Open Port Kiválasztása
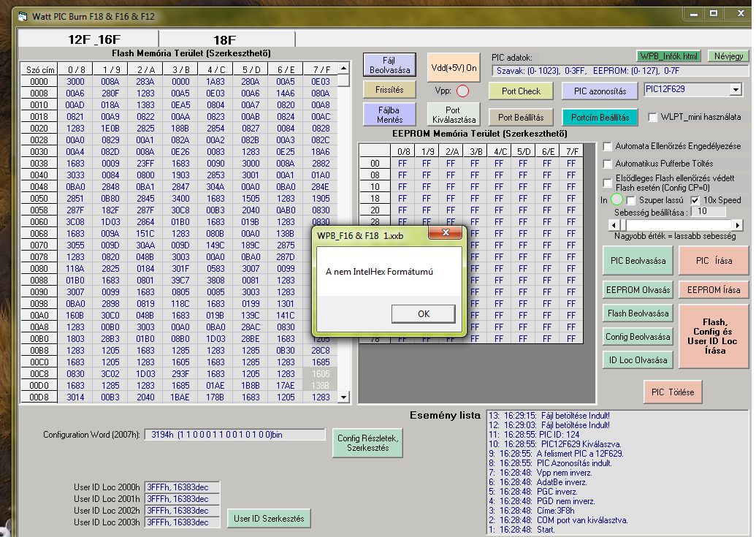This screenshot has height=537, width=756. coord(454,115)
